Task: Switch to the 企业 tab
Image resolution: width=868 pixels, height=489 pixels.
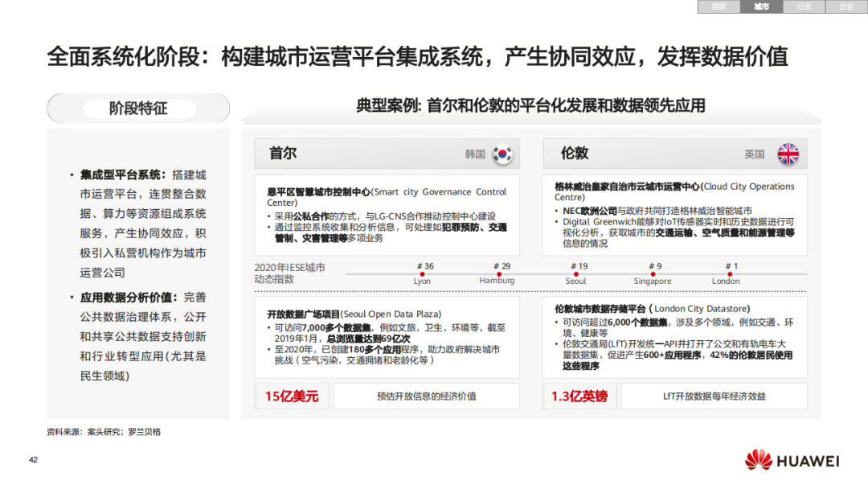Action: [845, 7]
